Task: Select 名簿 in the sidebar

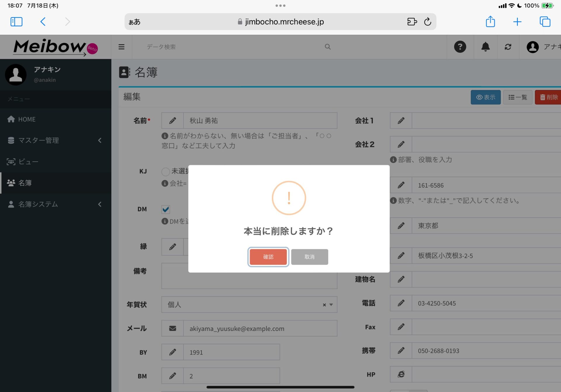Action: [56, 183]
